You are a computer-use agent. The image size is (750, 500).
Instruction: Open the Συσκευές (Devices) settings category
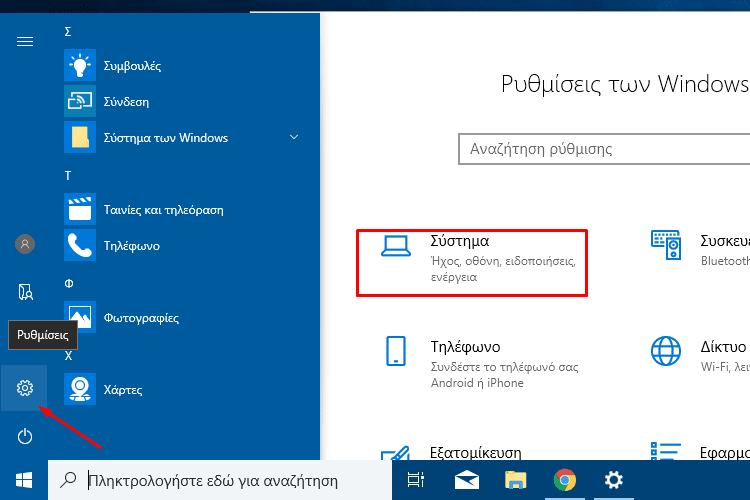[x=699, y=251]
